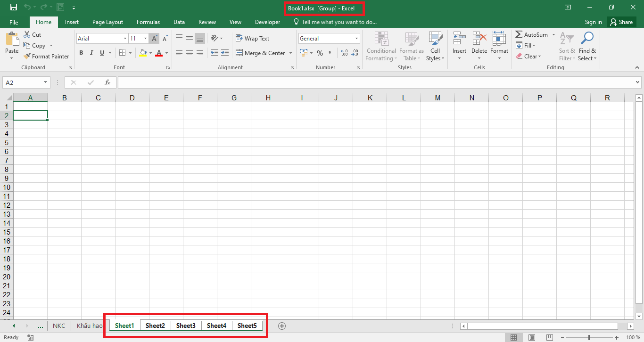The height and width of the screenshot is (342, 644).
Task: Click the Insert Function fx icon
Action: 107,82
